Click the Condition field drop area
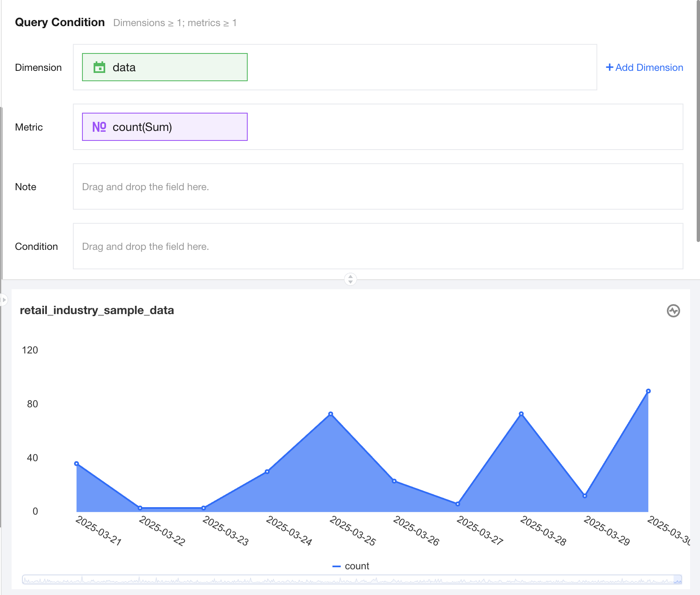This screenshot has height=595, width=700. (x=378, y=246)
